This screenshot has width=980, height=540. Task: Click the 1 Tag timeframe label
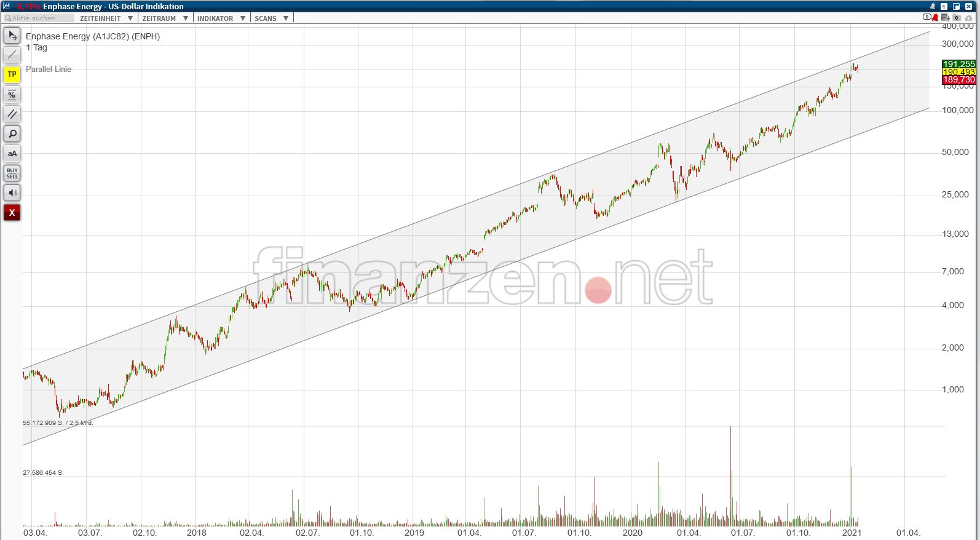click(36, 47)
